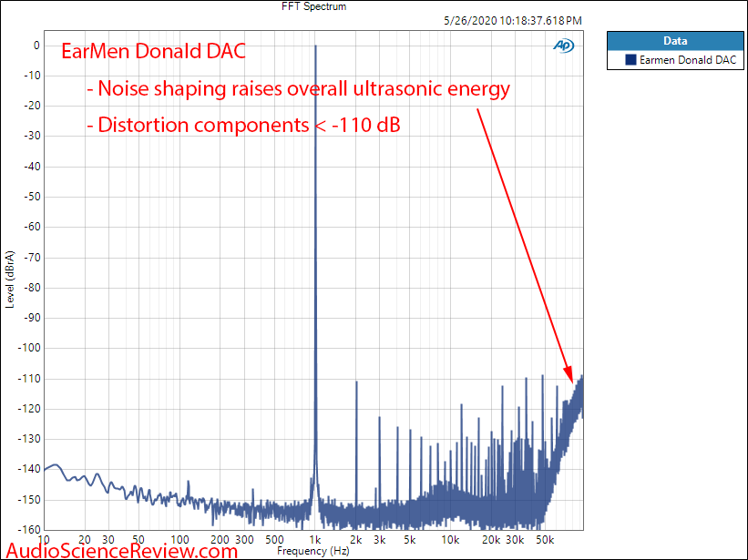Click the "-140" y-axis tick label
This screenshot has width=748, height=560.
pos(29,470)
